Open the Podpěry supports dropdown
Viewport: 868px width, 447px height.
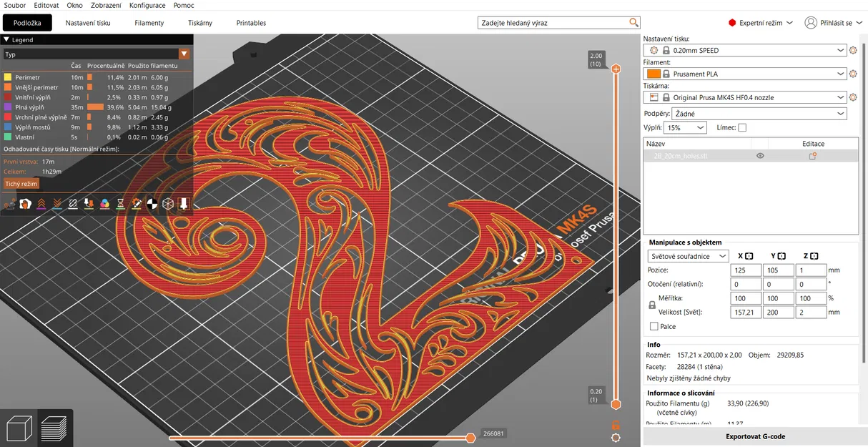[759, 114]
